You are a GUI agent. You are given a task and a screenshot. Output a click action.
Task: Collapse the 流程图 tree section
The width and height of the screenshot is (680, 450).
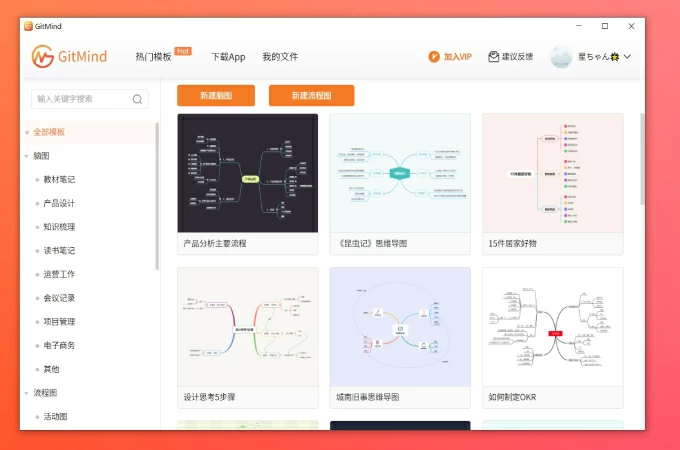tap(26, 393)
